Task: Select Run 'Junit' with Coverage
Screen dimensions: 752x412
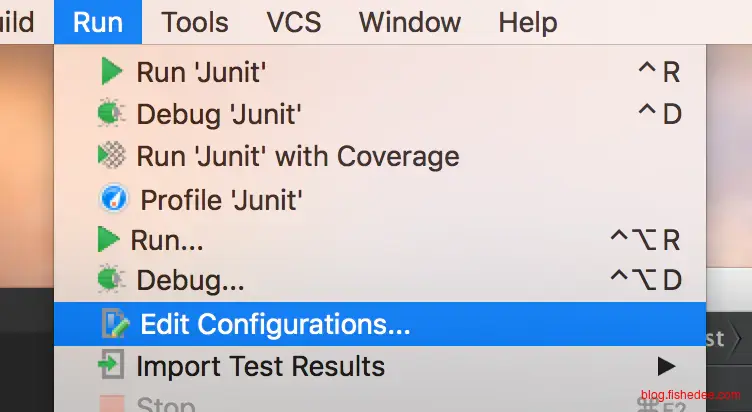Action: [297, 156]
